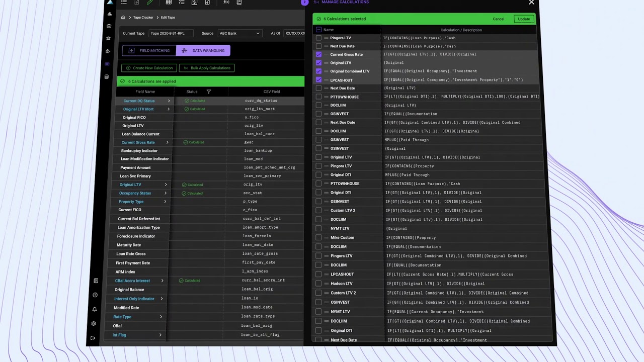This screenshot has width=644, height=362.
Task: Open the notifications bell icon
Action: 94,309
